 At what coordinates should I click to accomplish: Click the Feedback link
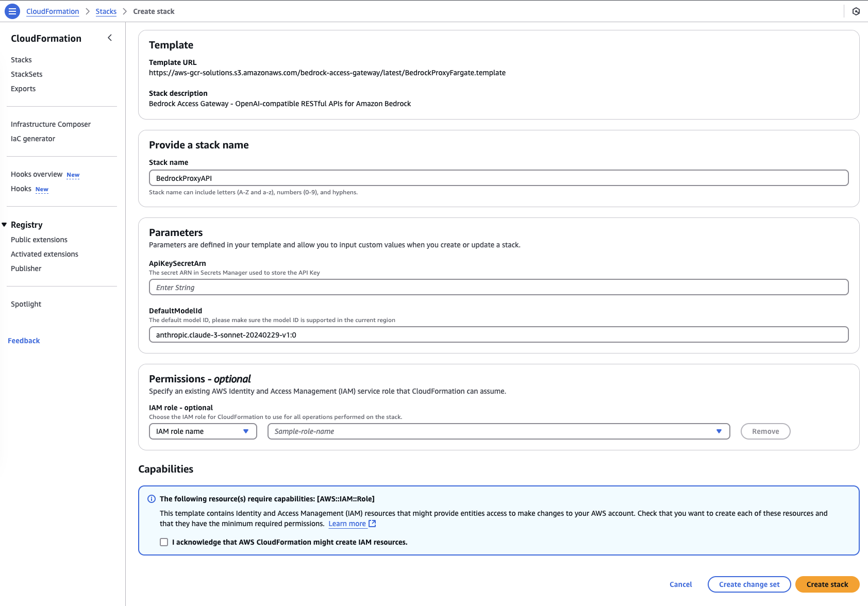(x=24, y=341)
